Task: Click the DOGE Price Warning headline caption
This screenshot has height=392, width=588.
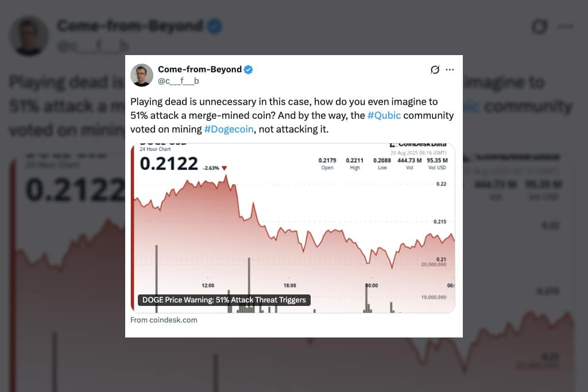Action: [x=224, y=300]
